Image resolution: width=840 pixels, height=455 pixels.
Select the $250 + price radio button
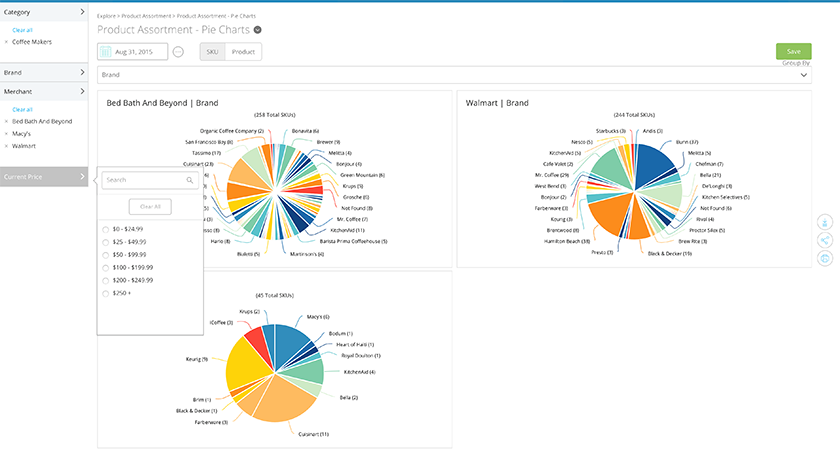106,294
